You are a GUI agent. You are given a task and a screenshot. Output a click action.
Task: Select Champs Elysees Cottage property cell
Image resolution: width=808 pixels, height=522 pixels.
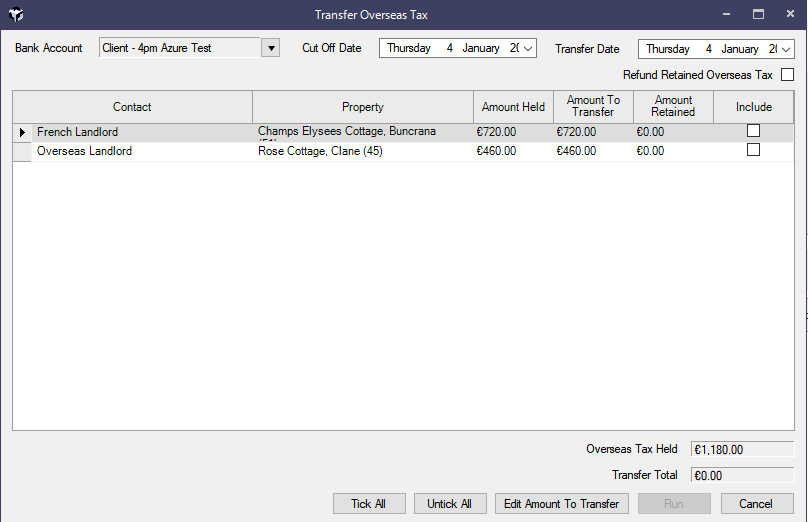(x=362, y=132)
